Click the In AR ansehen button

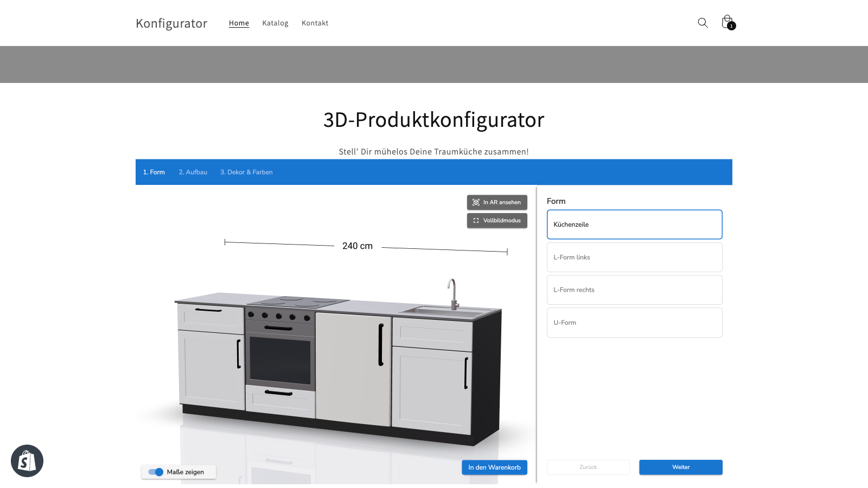497,202
